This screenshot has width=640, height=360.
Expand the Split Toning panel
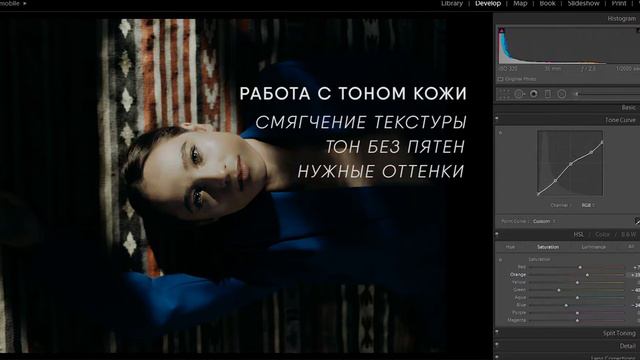pyautogui.click(x=619, y=333)
